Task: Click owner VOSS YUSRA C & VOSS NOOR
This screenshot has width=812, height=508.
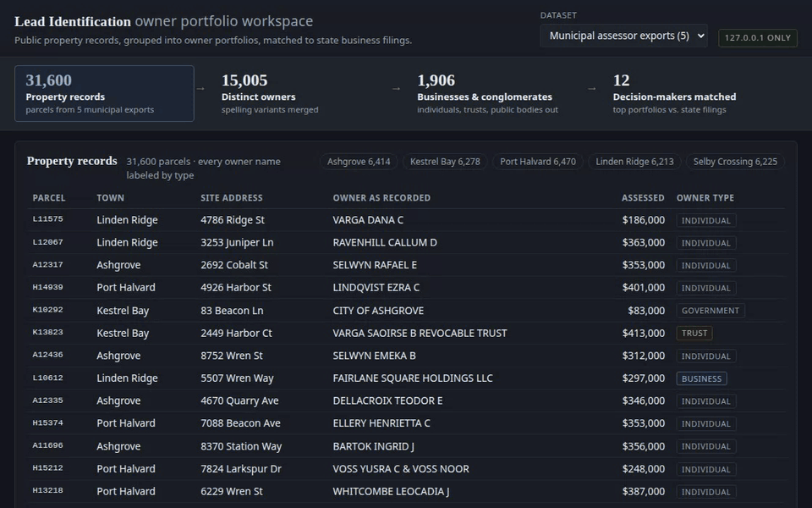Action: pyautogui.click(x=401, y=469)
